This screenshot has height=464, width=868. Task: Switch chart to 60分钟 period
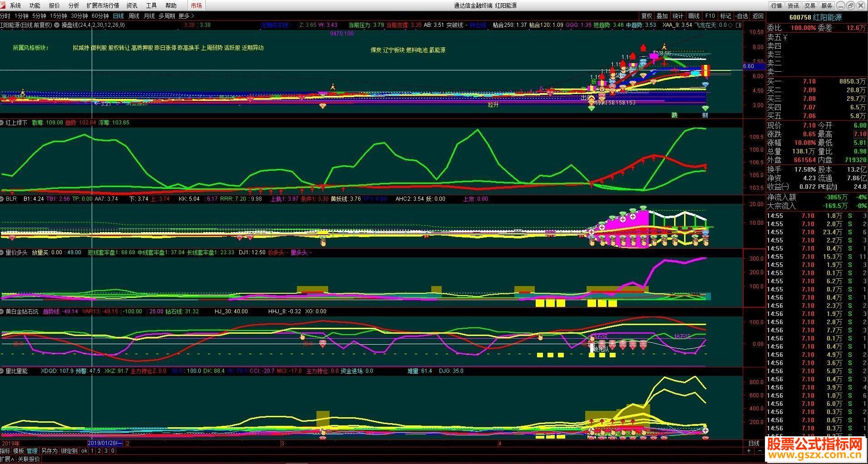[100, 16]
